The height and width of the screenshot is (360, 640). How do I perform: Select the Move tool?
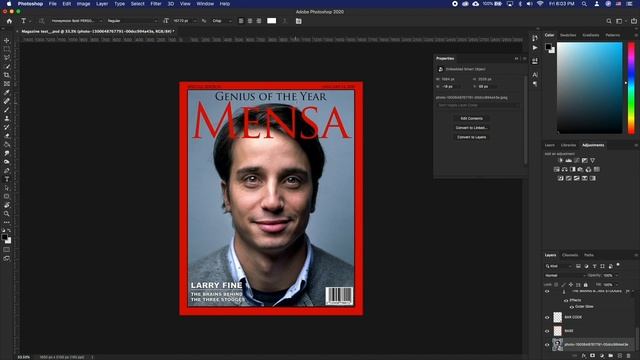point(7,41)
